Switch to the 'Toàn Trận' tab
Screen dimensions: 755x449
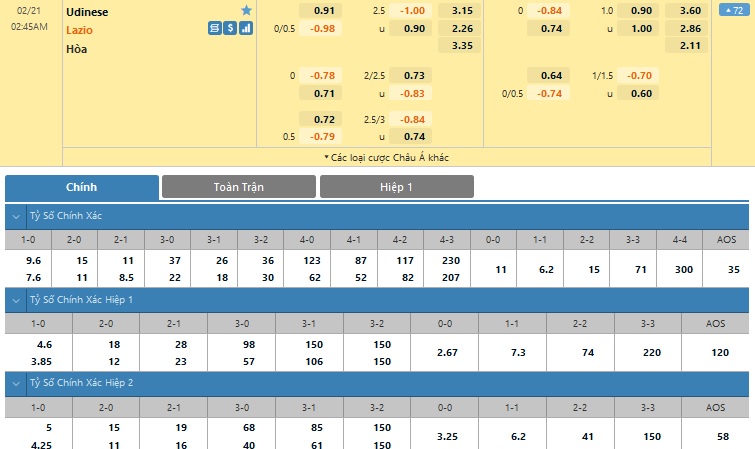click(238, 187)
